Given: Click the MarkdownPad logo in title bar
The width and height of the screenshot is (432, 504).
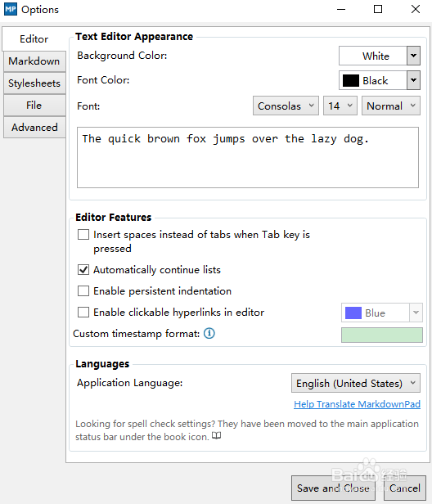Looking at the screenshot, I should (11, 9).
